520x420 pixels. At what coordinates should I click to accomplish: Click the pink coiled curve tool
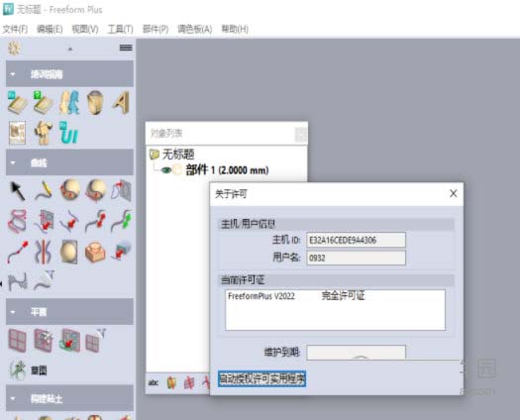point(17,220)
